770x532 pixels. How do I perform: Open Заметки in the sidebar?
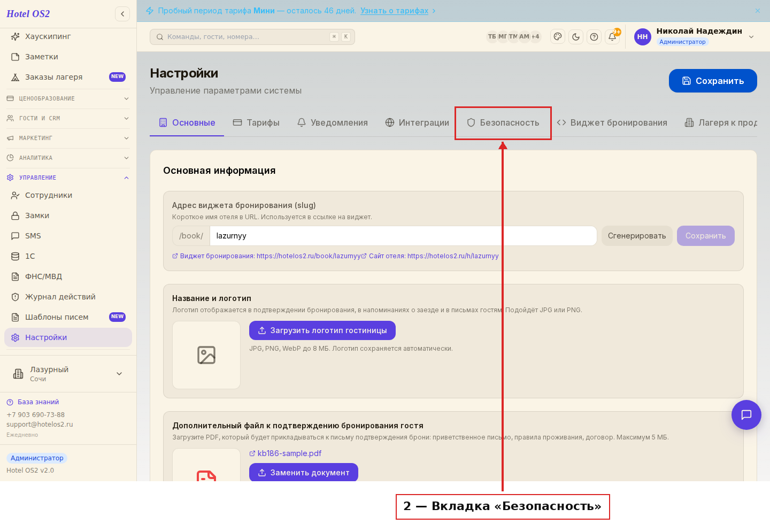coord(68,57)
